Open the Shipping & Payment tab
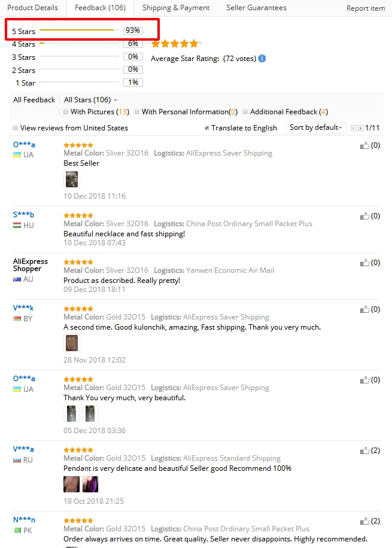The height and width of the screenshot is (548, 392). coord(176,8)
